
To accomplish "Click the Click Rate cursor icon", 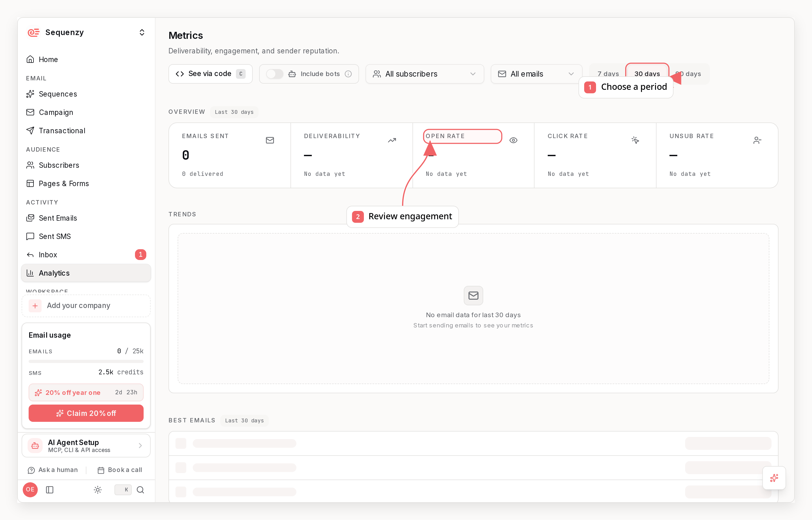I will click(635, 140).
